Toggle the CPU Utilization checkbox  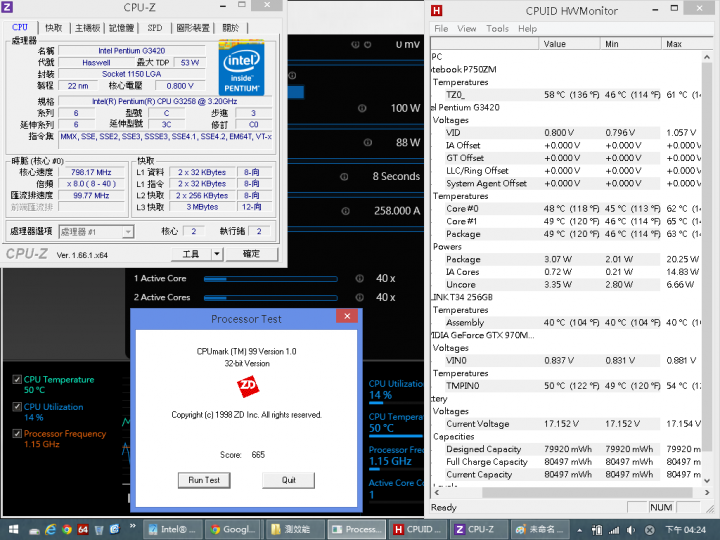coord(17,406)
